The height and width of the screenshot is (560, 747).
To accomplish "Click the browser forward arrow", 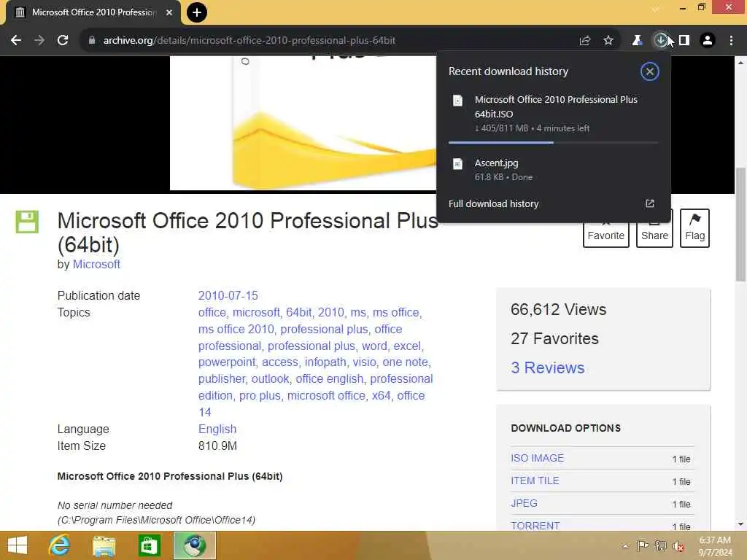I will click(39, 41).
